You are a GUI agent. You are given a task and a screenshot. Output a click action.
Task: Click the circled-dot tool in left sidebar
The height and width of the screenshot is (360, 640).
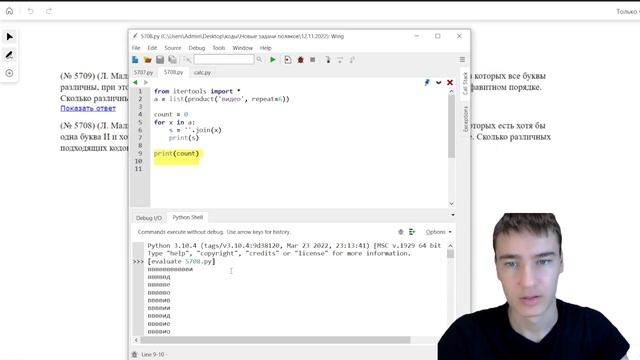[x=9, y=73]
